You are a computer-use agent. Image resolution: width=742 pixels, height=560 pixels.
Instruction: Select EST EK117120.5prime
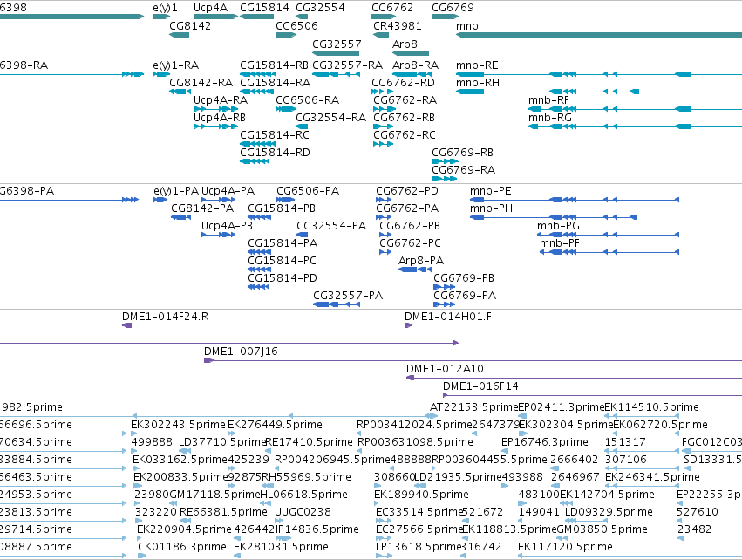click(x=565, y=547)
